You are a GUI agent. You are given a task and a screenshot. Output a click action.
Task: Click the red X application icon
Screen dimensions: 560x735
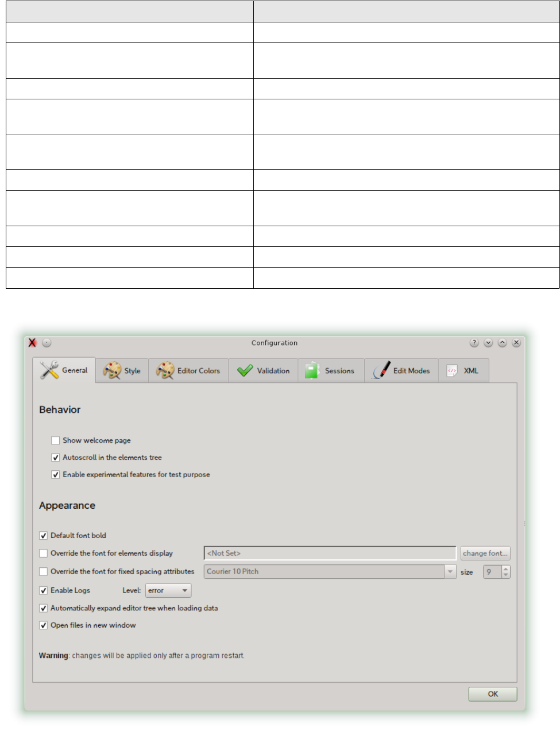pos(32,343)
